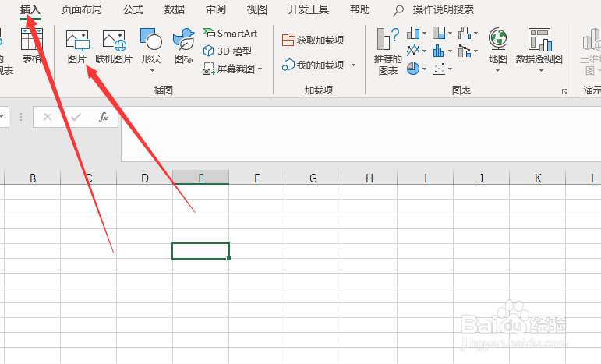This screenshot has height=364, width=601.
Task: Click 获取加载项 button
Action: click(x=313, y=40)
